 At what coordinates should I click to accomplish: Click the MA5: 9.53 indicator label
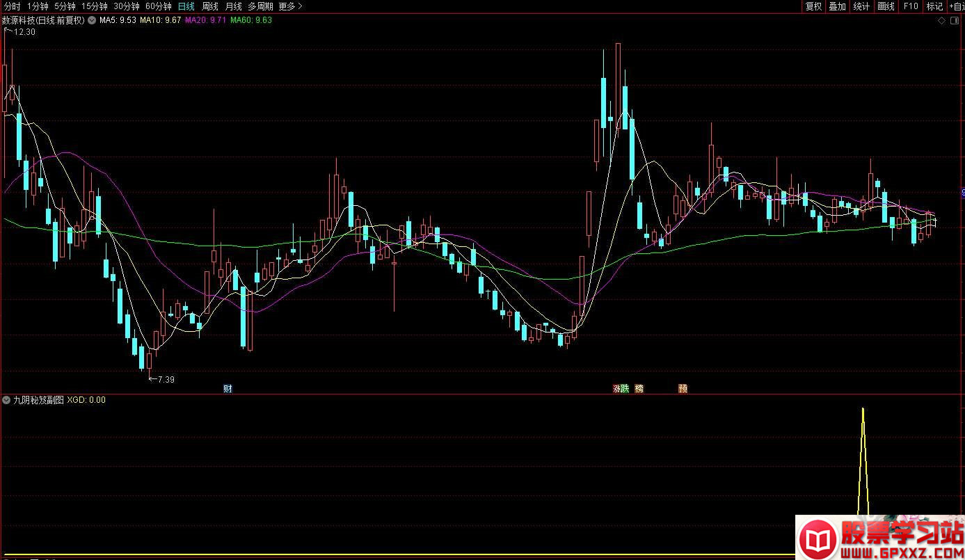click(118, 20)
